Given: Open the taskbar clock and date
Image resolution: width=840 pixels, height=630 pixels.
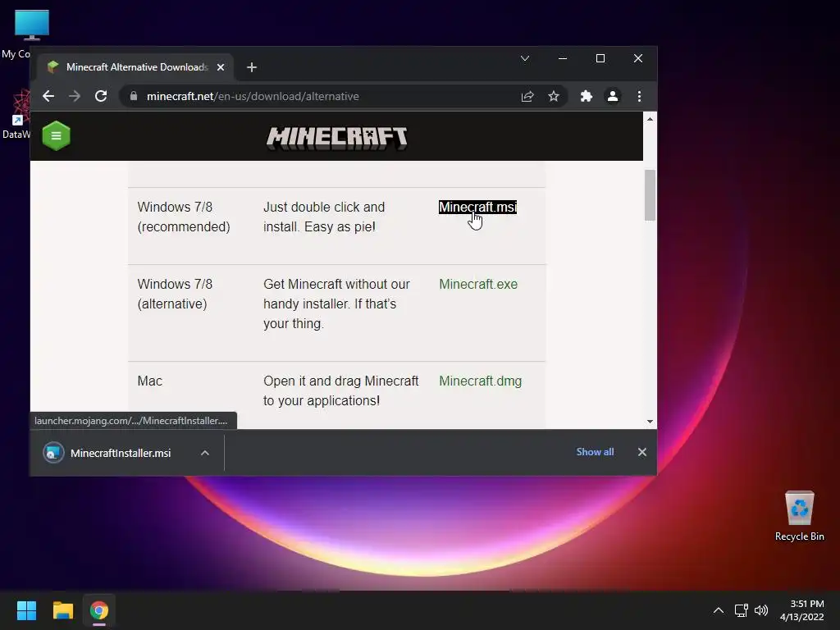Looking at the screenshot, I should [x=802, y=610].
